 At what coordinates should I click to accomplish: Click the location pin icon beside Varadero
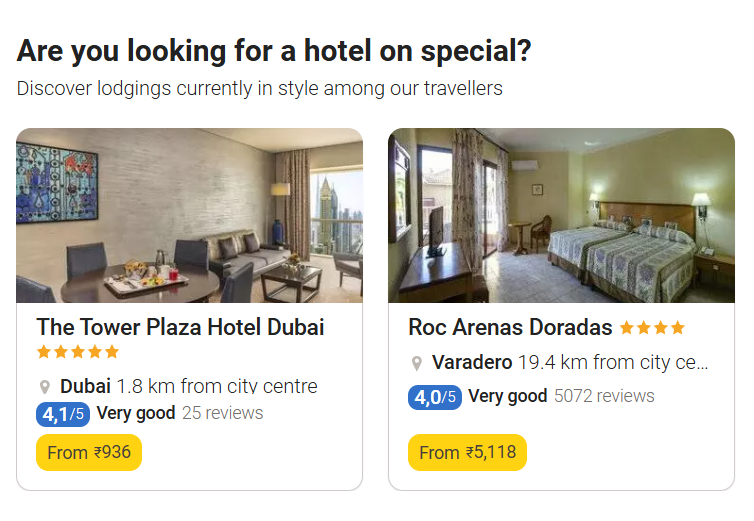pos(416,363)
